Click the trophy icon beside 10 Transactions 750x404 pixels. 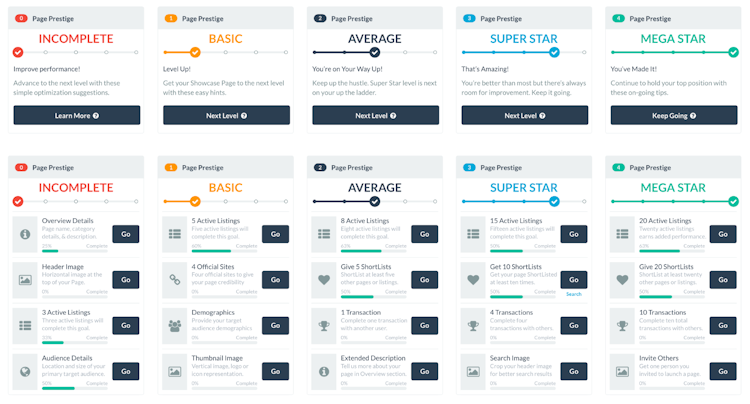[622, 326]
